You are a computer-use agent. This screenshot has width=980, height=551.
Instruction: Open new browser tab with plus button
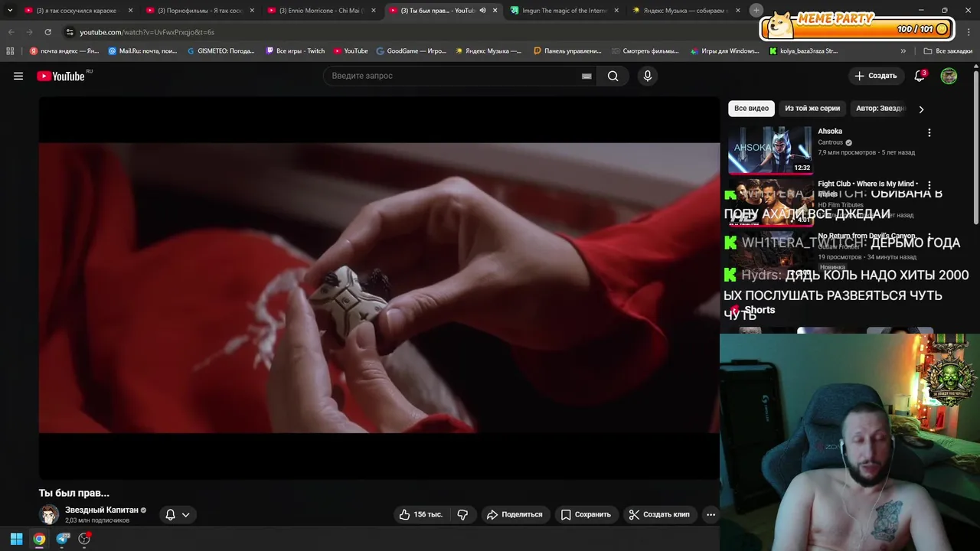[x=756, y=10]
